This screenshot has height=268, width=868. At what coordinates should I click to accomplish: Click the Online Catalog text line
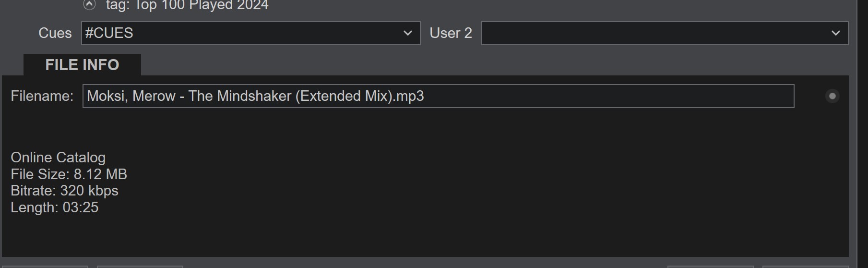(x=58, y=158)
